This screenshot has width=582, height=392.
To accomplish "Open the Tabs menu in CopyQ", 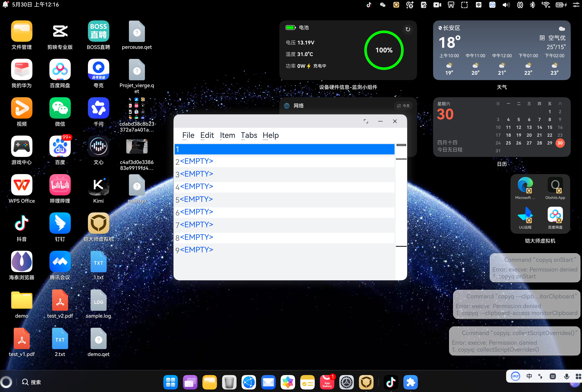I will click(249, 135).
